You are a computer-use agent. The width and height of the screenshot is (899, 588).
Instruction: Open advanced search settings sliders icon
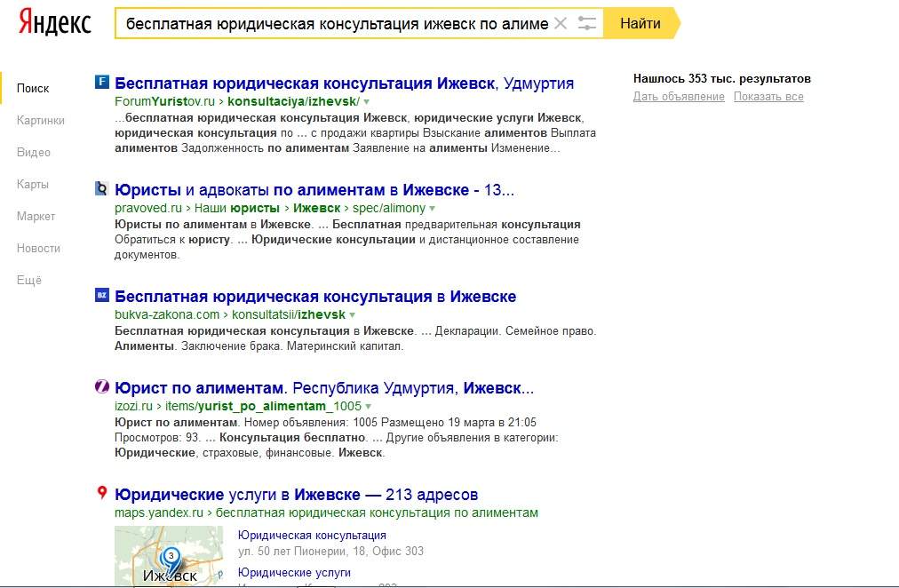coord(586,23)
